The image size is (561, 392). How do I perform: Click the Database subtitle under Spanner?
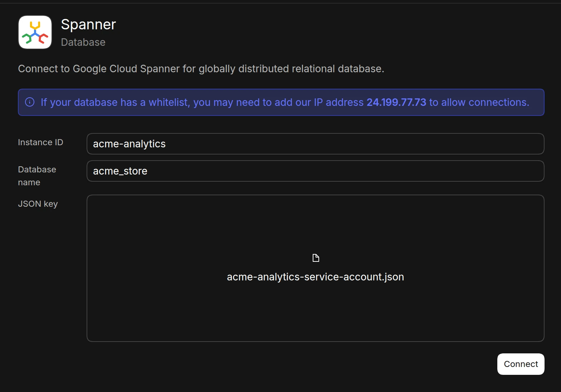point(83,42)
